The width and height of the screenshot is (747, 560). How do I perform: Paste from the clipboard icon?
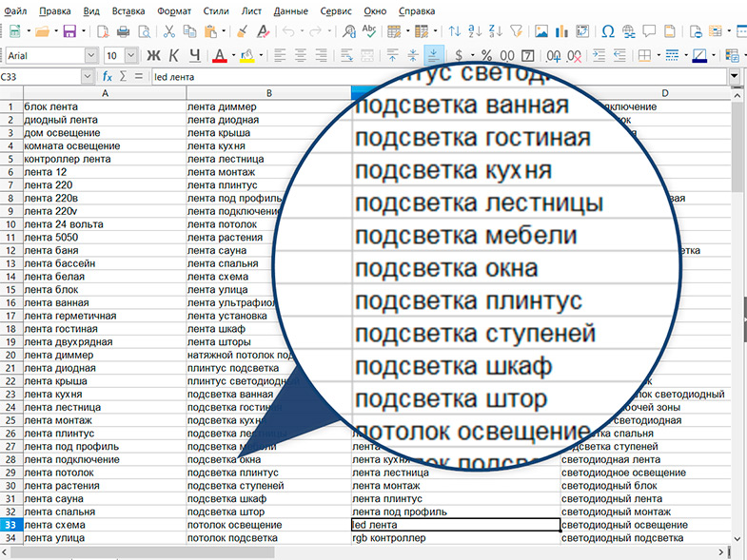[x=210, y=32]
